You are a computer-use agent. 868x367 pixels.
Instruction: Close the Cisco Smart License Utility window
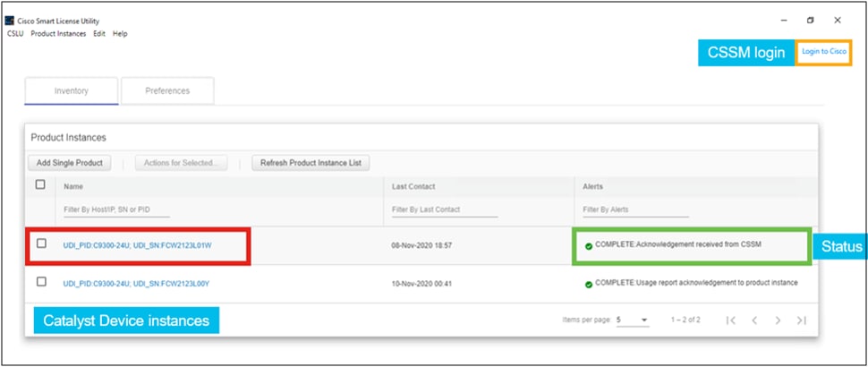[x=838, y=21]
